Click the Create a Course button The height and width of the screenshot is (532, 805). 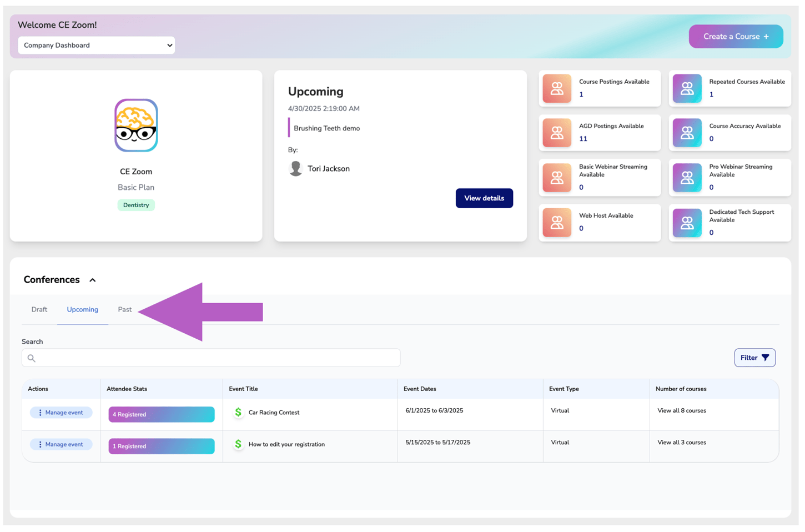[x=736, y=36]
